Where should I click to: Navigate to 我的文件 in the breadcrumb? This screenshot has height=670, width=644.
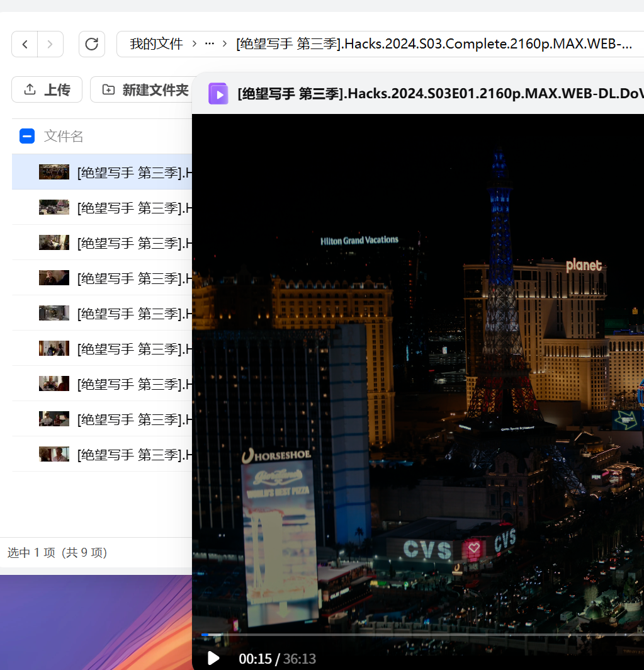[156, 44]
